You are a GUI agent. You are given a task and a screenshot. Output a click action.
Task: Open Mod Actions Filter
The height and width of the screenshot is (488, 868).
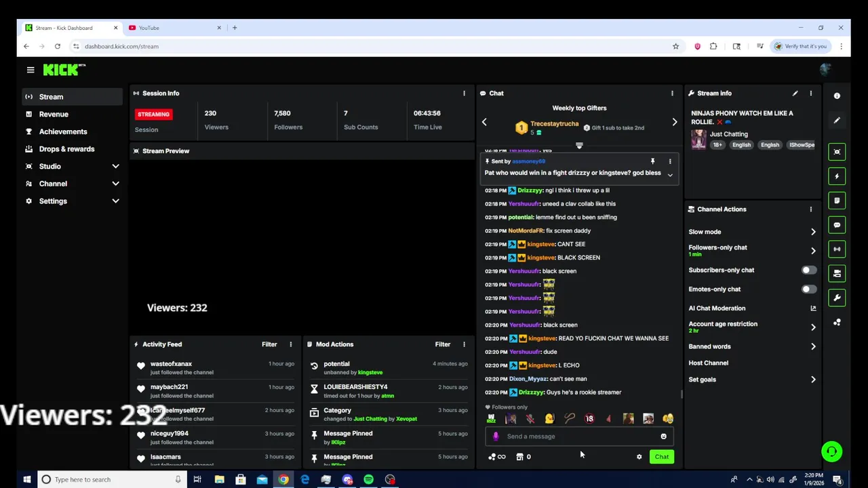[x=442, y=344]
